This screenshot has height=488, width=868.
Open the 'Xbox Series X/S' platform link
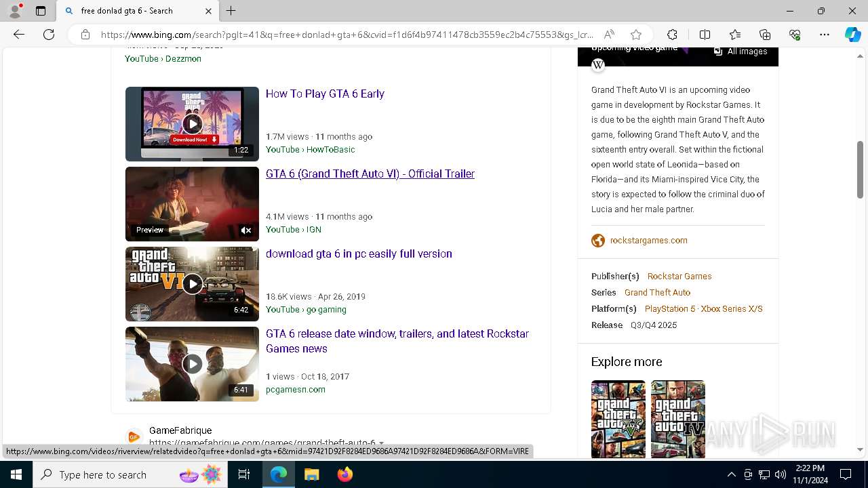click(732, 309)
